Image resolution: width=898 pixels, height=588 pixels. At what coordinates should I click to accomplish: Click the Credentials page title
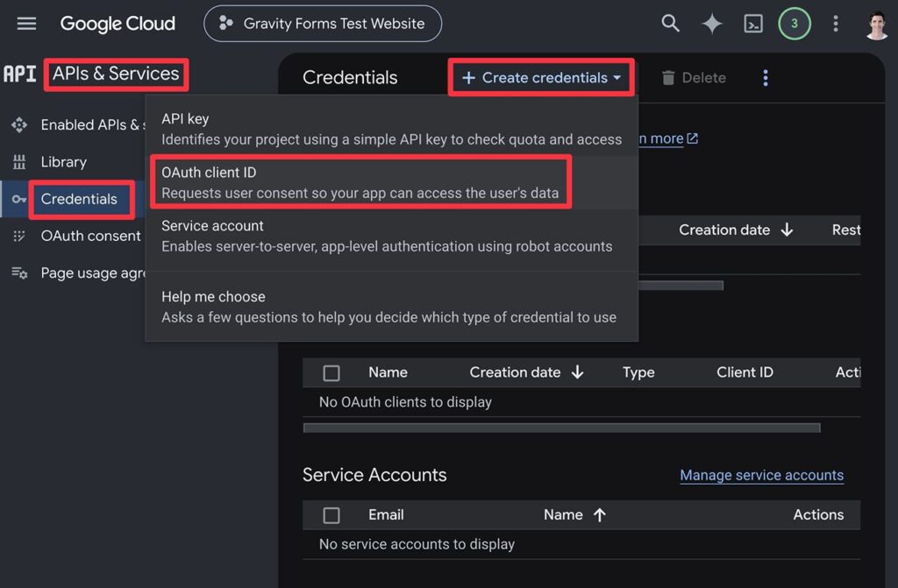[x=350, y=77]
